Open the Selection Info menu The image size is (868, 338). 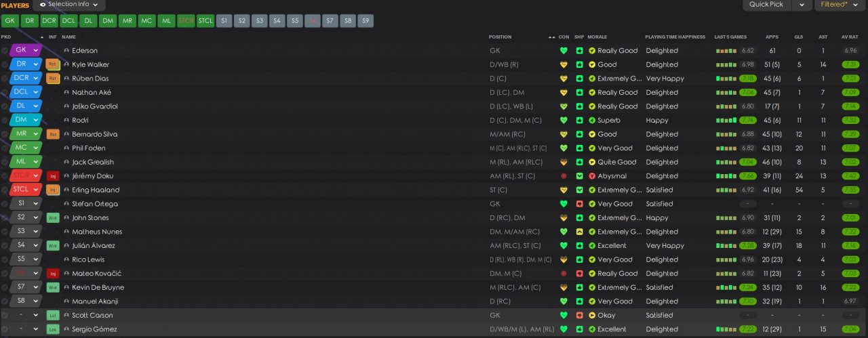(x=68, y=5)
